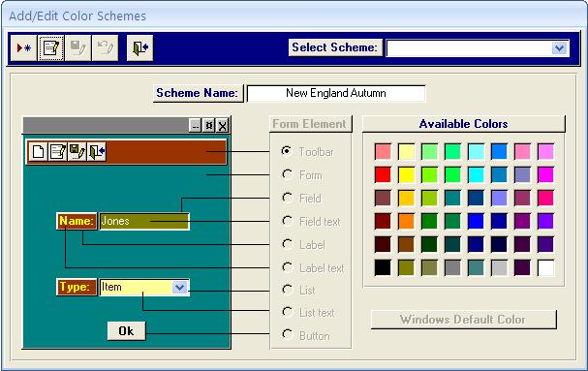
Task: Pick the light pink salmon swatch
Action: (383, 151)
